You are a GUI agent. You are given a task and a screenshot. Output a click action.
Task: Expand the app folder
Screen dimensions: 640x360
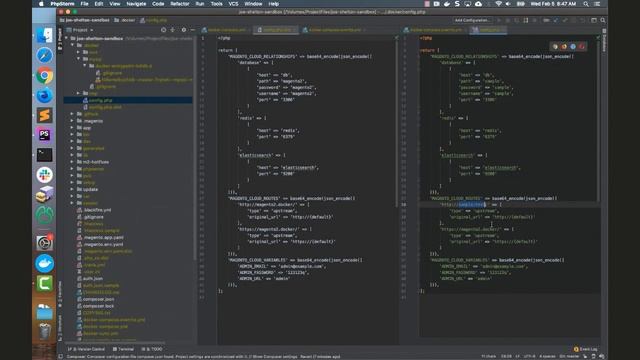(72, 128)
